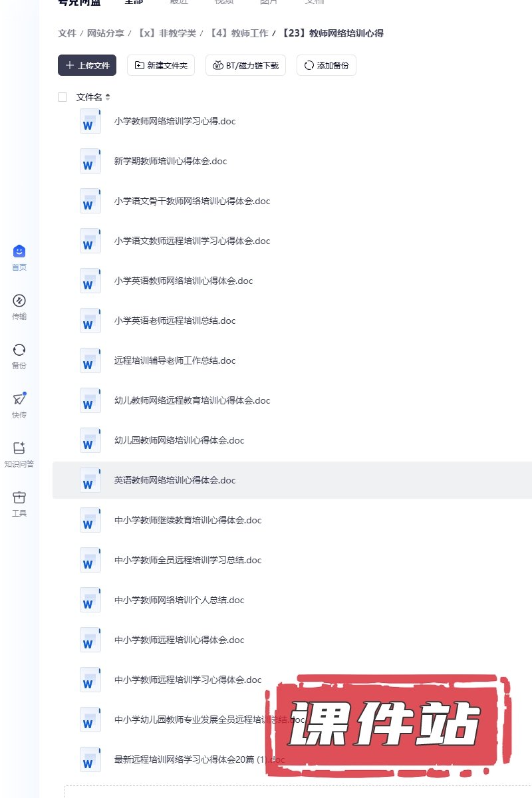Click Word icon of 远程培训辅导老师工作总结.doc
This screenshot has width=532, height=798.
tap(90, 360)
